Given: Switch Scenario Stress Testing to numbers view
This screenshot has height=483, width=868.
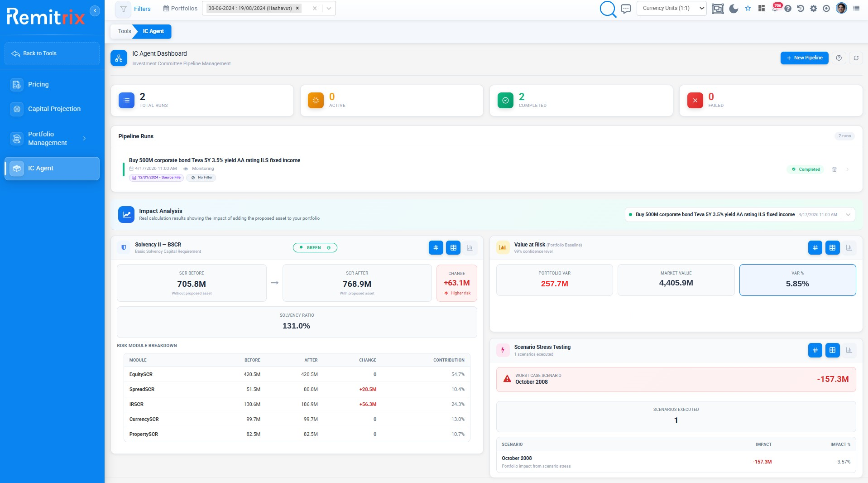Looking at the screenshot, I should click(815, 350).
